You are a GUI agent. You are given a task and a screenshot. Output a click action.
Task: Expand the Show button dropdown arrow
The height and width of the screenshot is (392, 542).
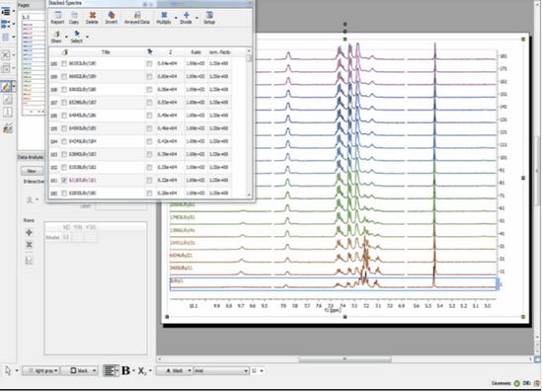click(x=66, y=37)
